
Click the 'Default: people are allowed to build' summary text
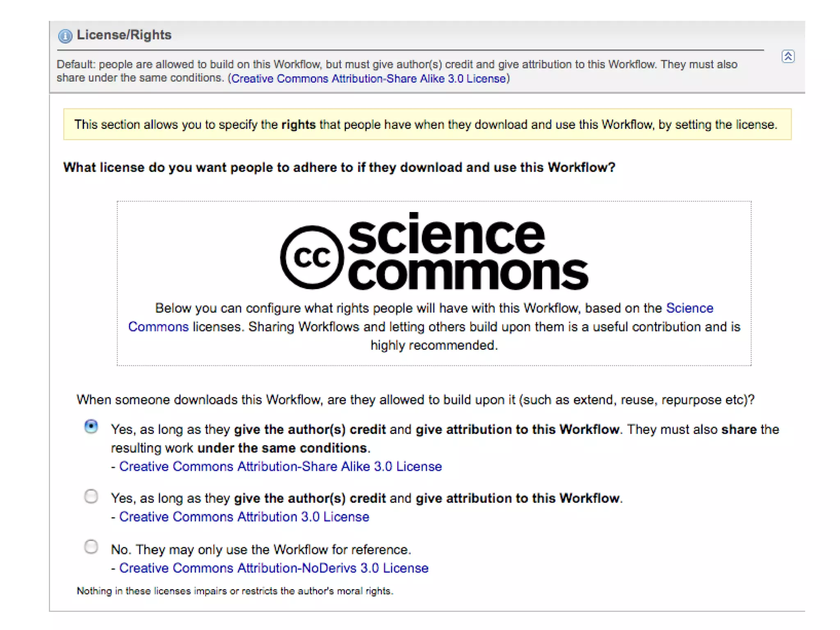pyautogui.click(x=396, y=65)
